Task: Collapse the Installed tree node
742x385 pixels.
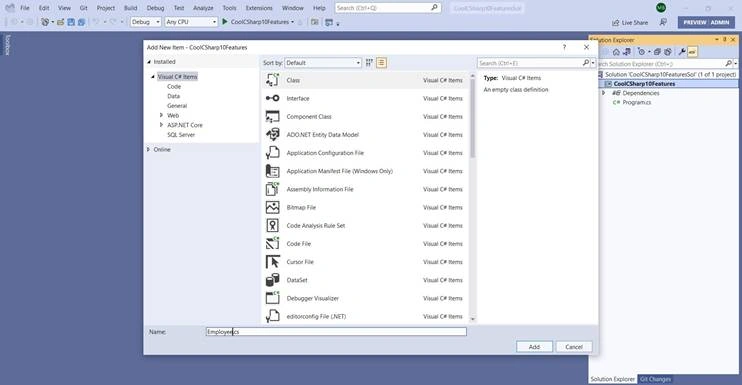Action: (x=149, y=62)
